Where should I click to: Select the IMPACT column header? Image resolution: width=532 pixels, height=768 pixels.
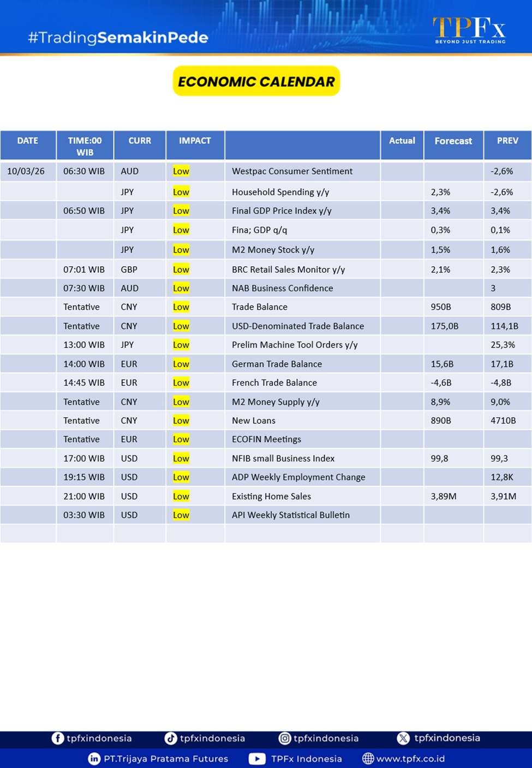(195, 141)
